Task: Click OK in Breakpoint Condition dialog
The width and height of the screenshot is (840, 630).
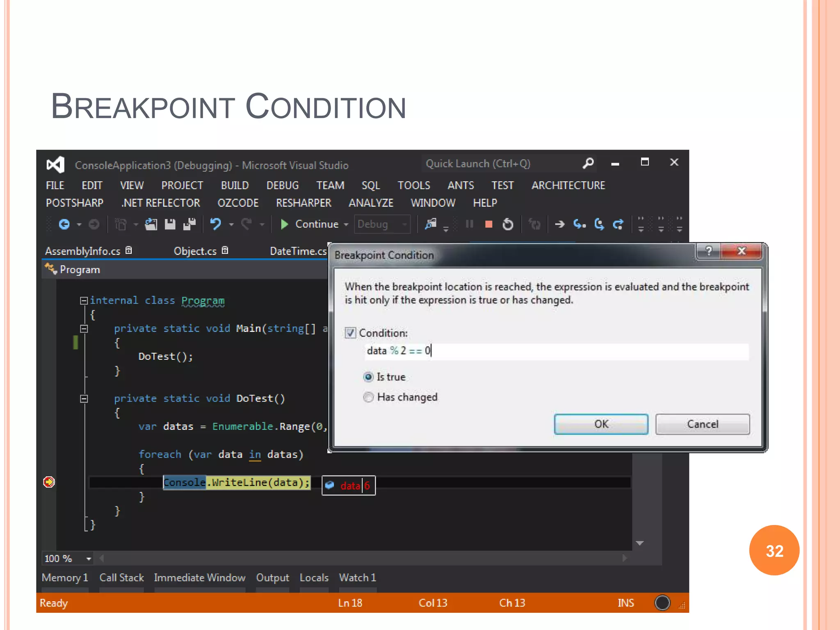Action: click(601, 424)
